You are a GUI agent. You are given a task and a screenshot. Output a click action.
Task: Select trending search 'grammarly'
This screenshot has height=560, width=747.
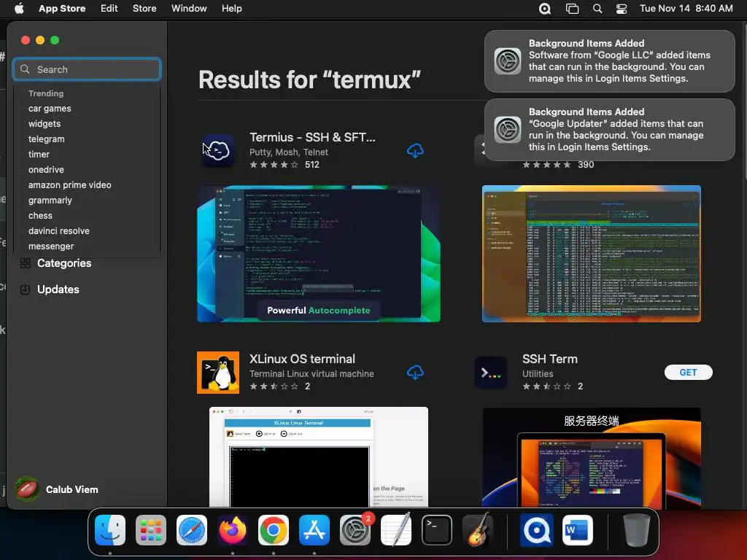pos(50,201)
